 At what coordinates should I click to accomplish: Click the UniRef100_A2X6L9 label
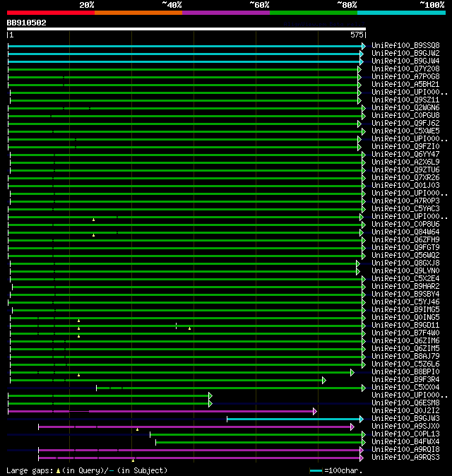(x=405, y=162)
